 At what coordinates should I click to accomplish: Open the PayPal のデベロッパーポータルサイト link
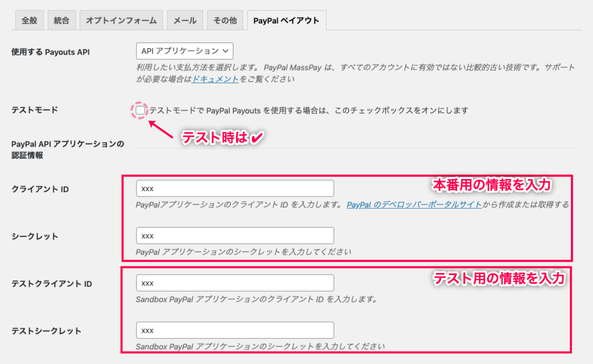[x=414, y=205]
